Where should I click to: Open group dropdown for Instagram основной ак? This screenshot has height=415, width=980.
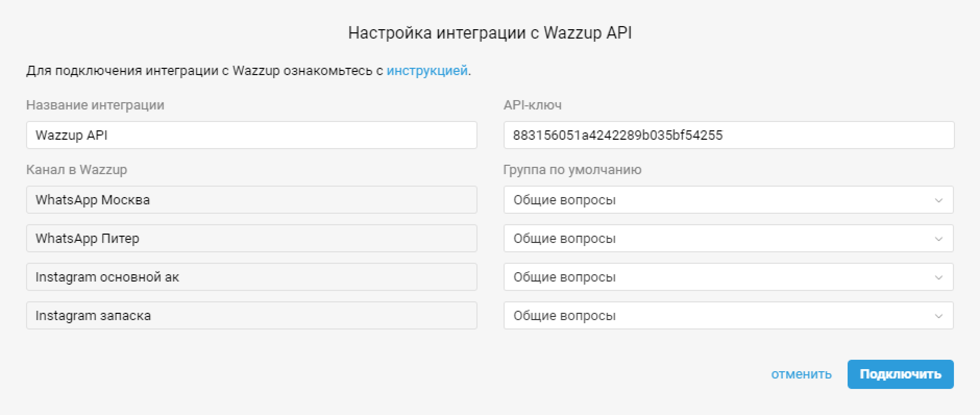728,277
